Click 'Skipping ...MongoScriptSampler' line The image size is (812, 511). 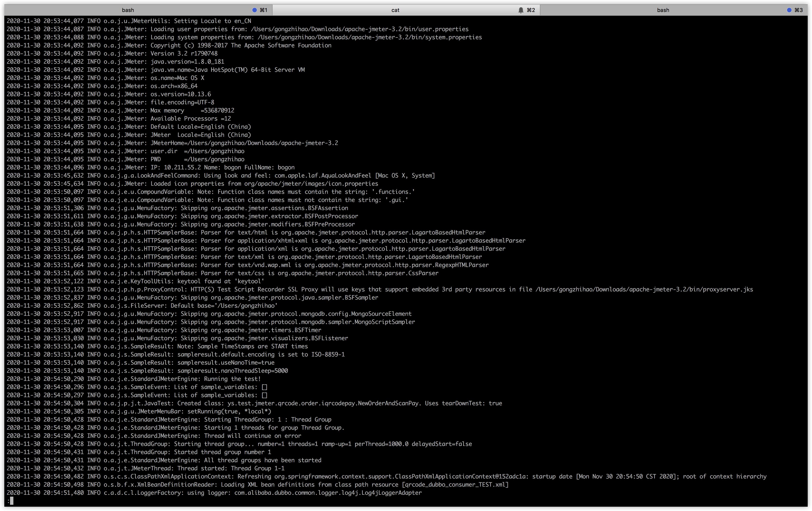coord(211,322)
